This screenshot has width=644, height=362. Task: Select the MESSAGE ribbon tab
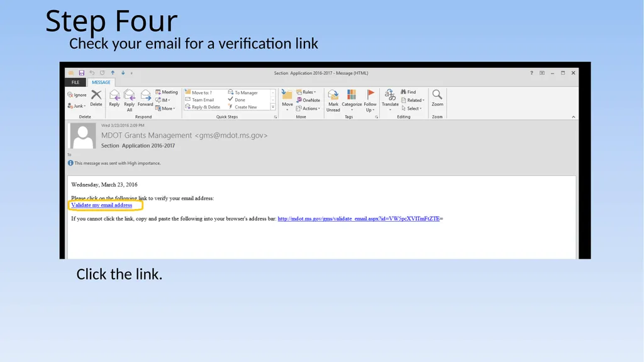101,82
